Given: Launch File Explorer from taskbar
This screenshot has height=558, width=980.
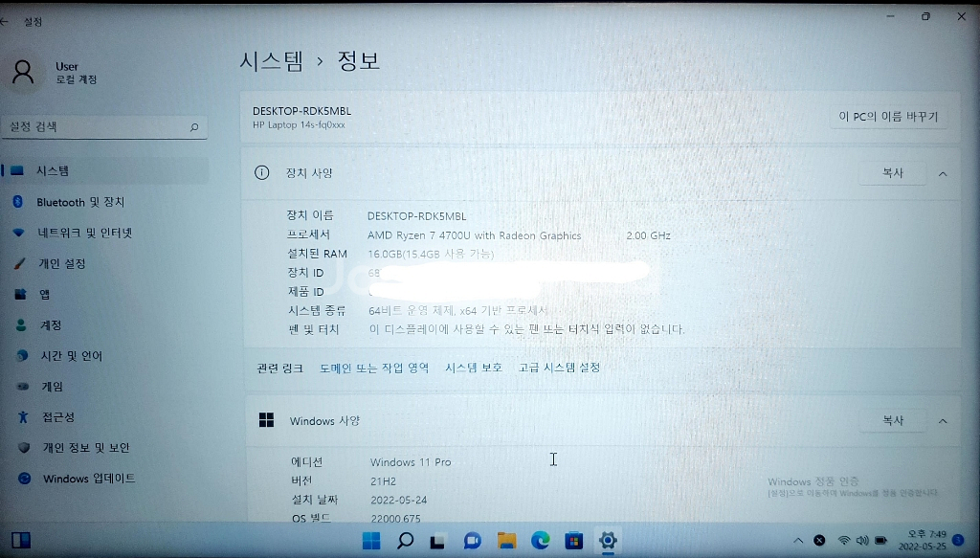Looking at the screenshot, I should coord(506,541).
